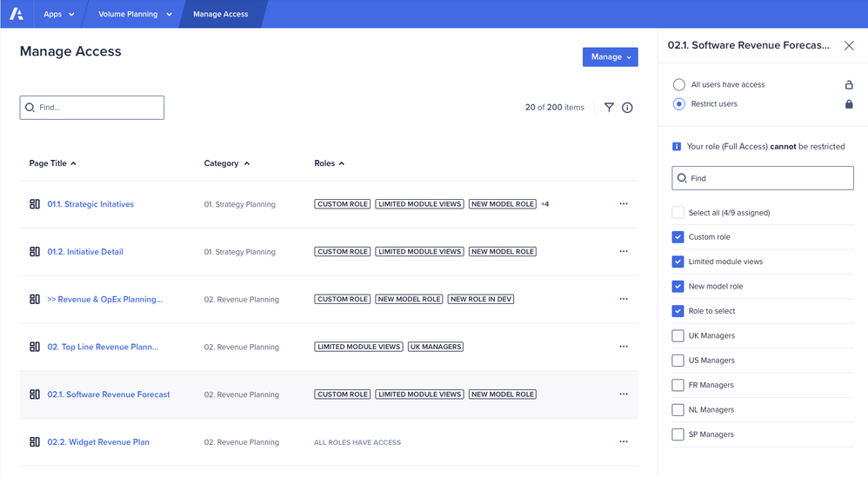Uncheck the Custom role checkbox
868x477 pixels.
[x=678, y=237]
